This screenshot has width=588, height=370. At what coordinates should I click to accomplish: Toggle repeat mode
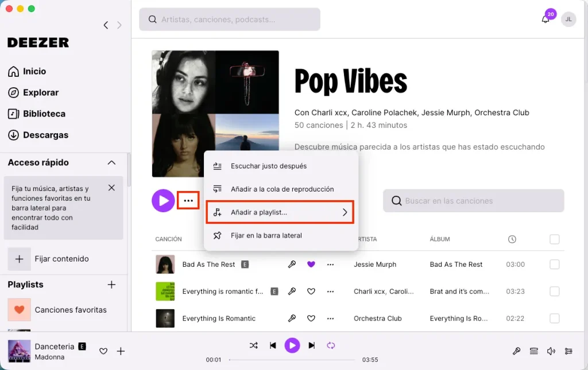click(x=331, y=345)
